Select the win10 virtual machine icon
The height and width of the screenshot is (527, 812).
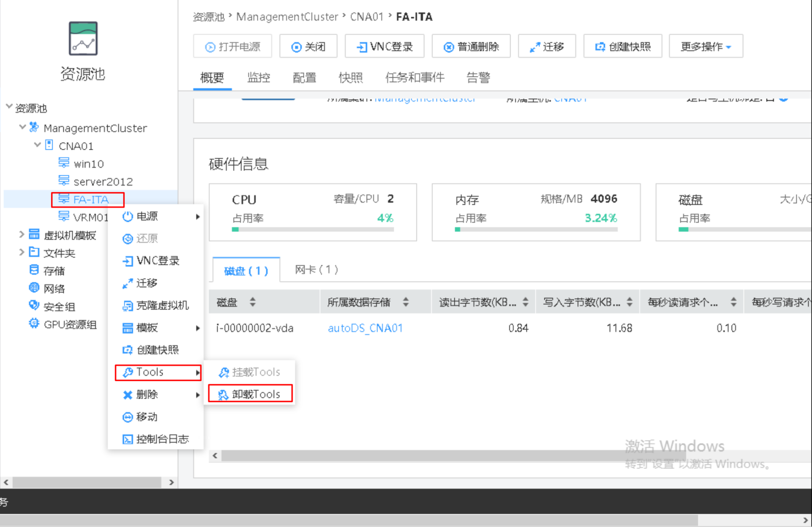[x=65, y=163]
